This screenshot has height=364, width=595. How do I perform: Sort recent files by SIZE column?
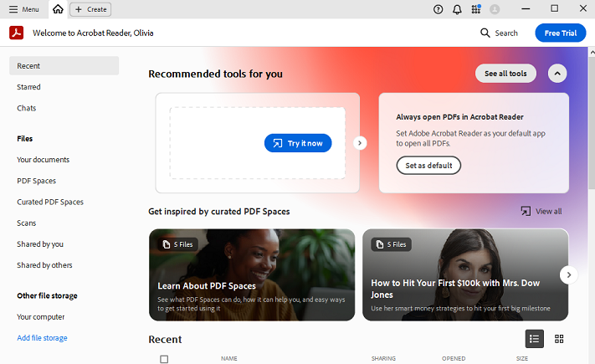pyautogui.click(x=521, y=358)
